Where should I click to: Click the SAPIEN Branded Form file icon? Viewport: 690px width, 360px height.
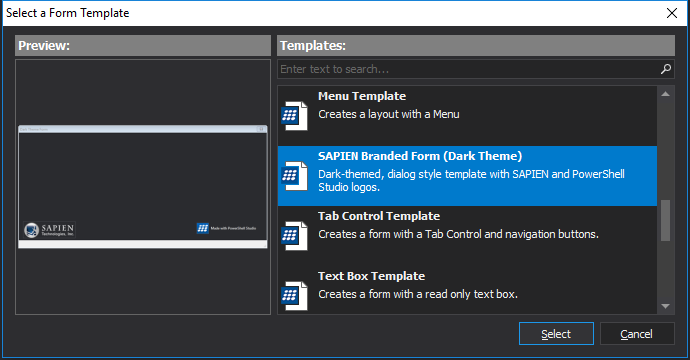click(294, 176)
